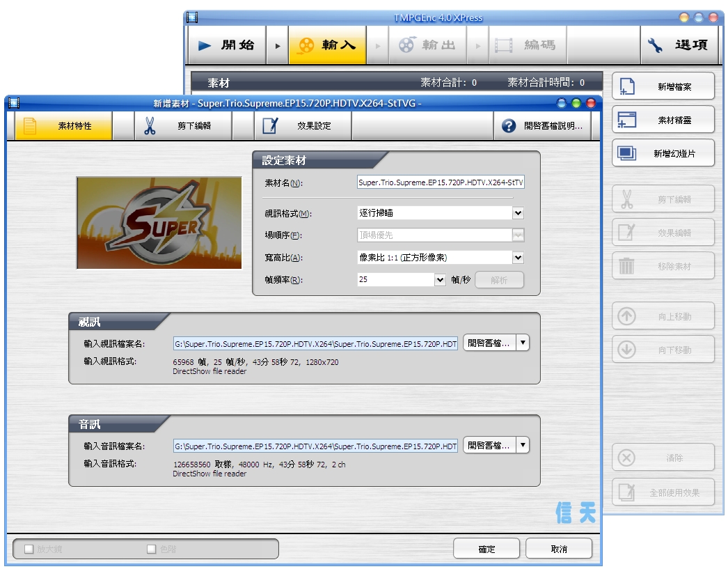The width and height of the screenshot is (728, 569).
Task: Expand the 寬高比 dropdown
Action: 518,258
